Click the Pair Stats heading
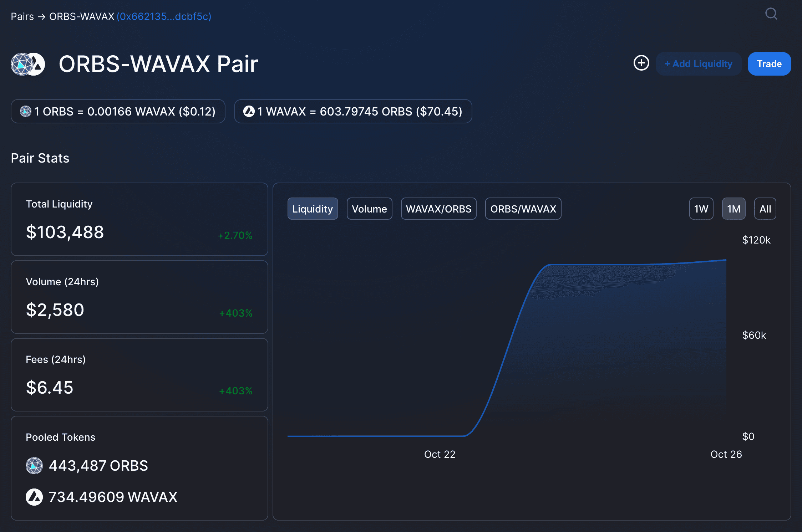802x532 pixels. (40, 158)
